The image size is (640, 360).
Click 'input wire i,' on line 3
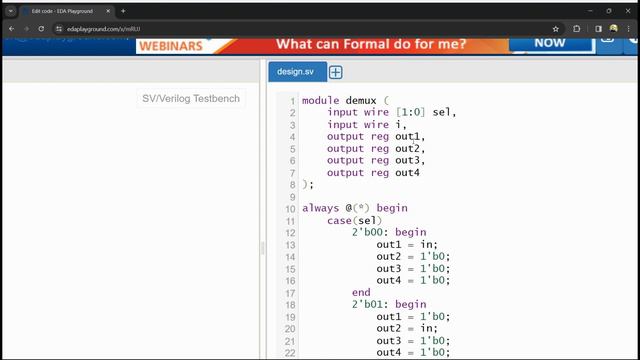(367, 124)
